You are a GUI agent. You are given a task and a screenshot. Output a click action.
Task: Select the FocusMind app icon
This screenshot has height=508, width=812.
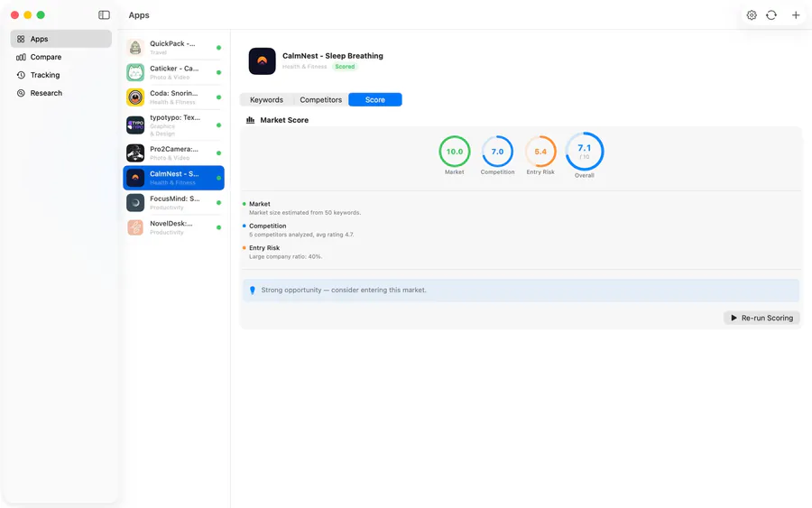tap(135, 203)
